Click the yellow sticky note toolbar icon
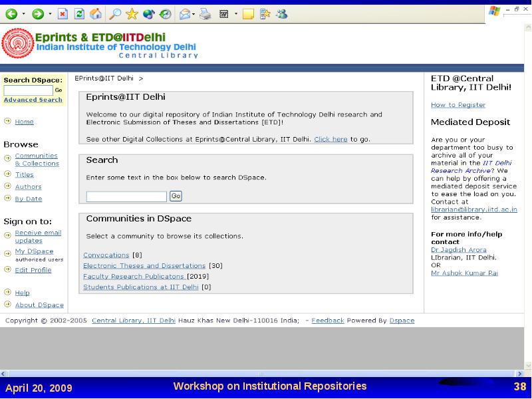 (x=248, y=14)
